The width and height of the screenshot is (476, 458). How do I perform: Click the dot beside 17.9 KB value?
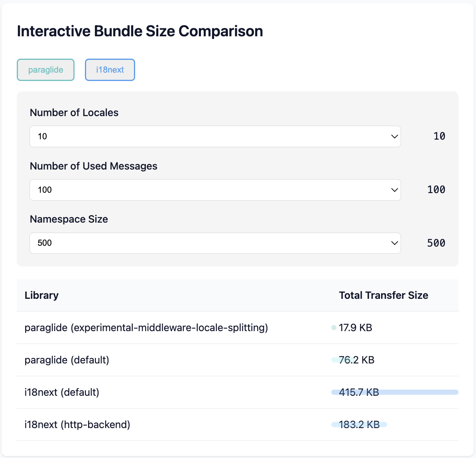[333, 328]
